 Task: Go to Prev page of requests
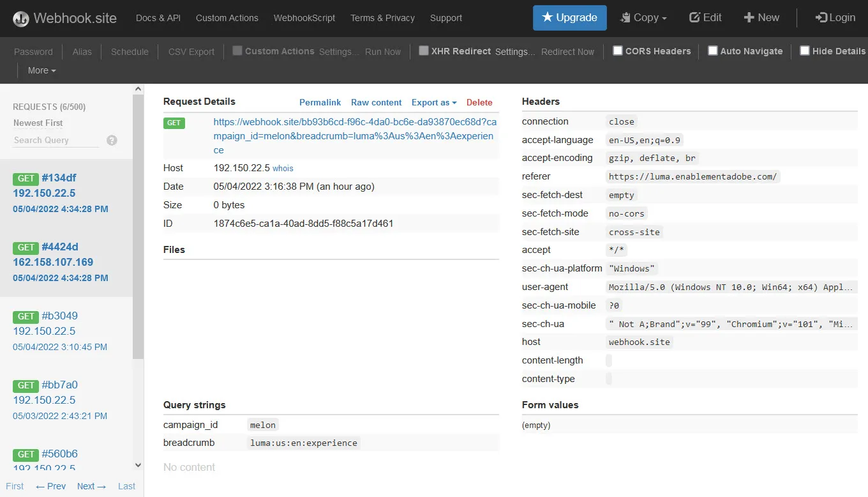(x=51, y=486)
